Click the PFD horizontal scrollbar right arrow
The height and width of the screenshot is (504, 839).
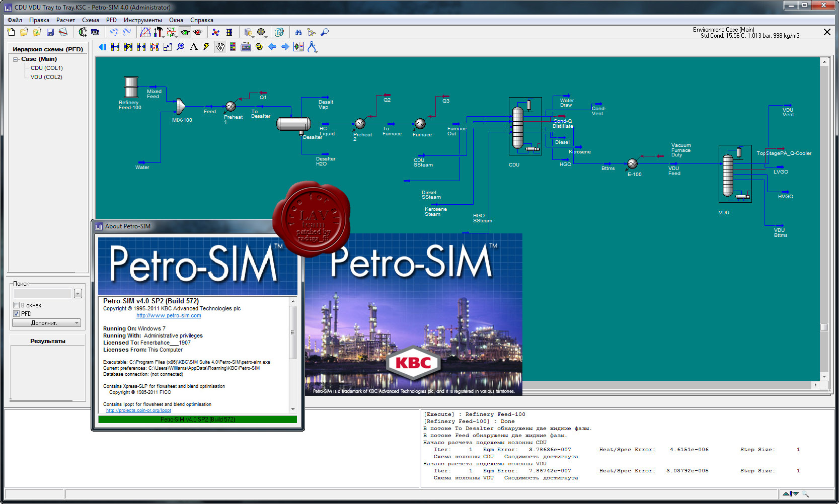[815, 385]
